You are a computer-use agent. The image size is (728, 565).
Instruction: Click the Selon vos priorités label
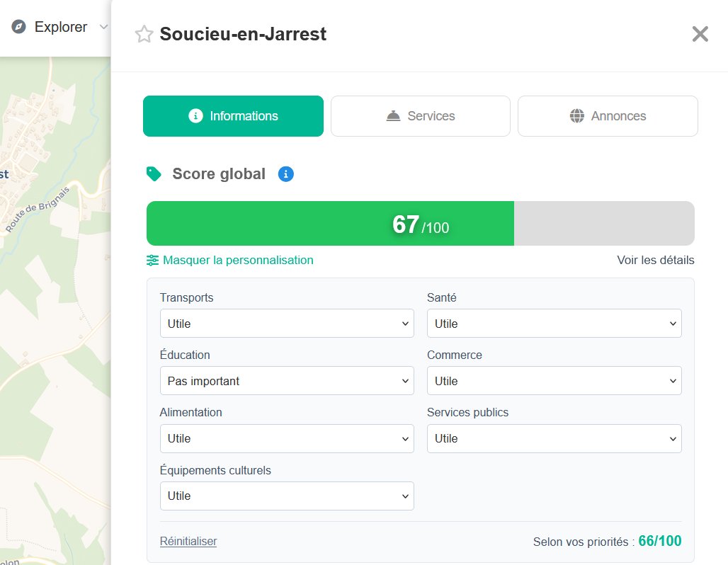click(583, 542)
